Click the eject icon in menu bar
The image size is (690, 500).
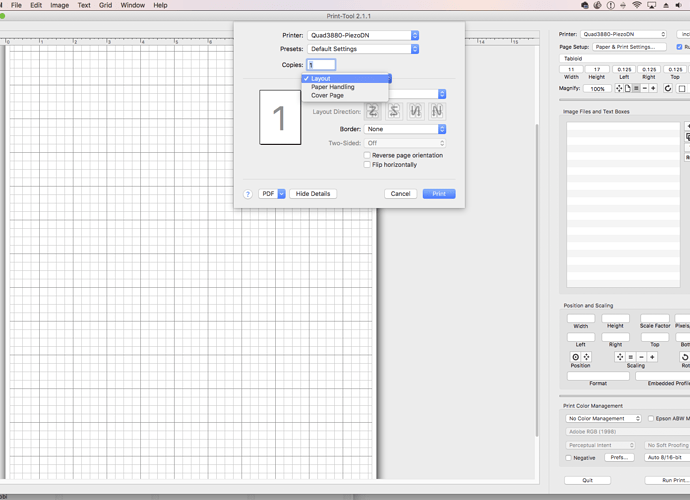(666, 5)
